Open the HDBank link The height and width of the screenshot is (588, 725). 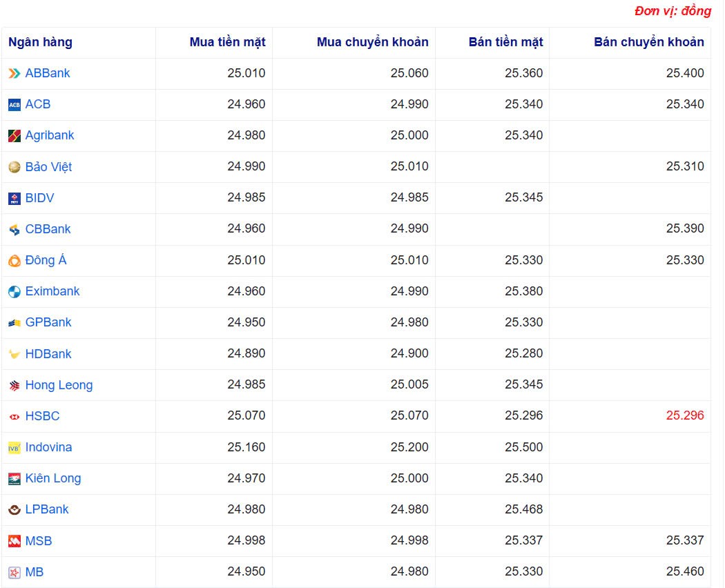coord(48,354)
